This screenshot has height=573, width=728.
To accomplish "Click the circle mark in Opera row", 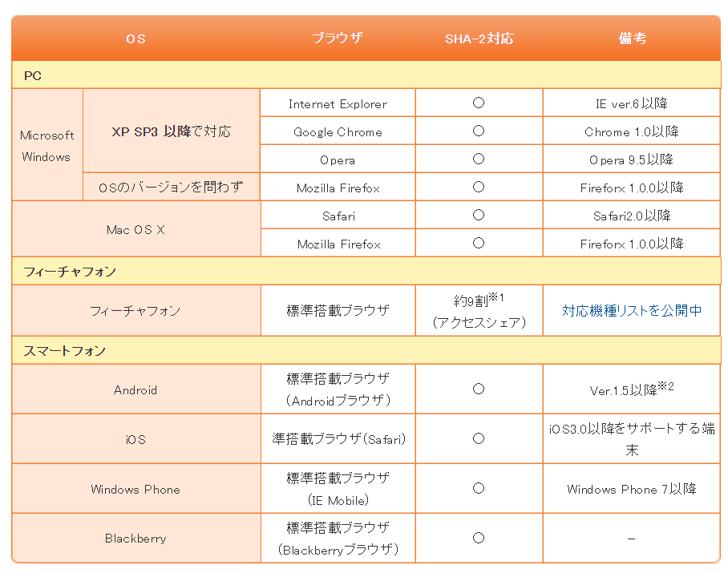I will coord(479,159).
